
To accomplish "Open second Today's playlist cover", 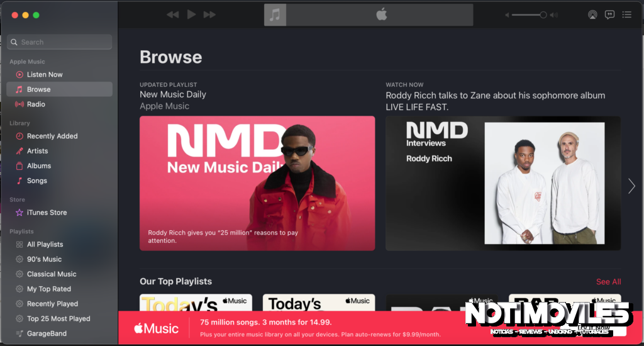I will coord(319,302).
